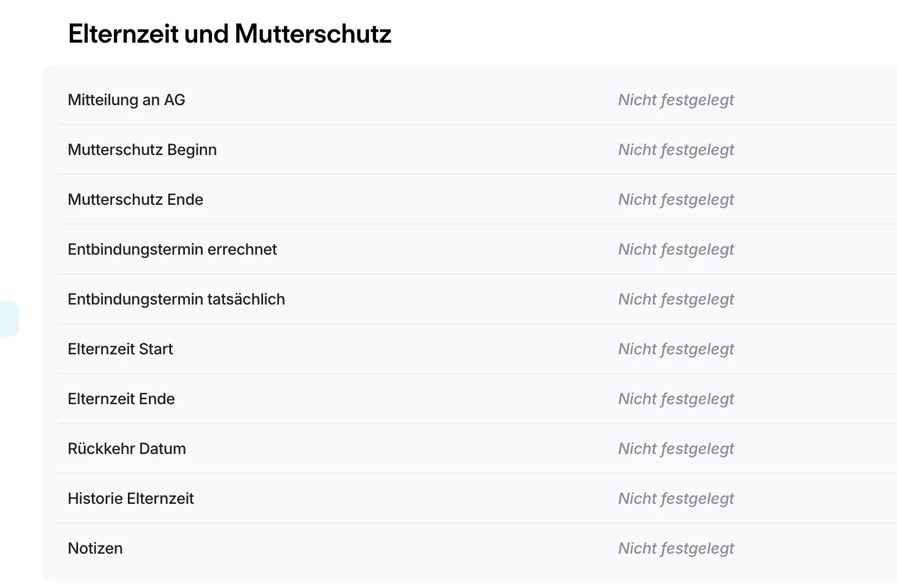Select the 'Mitteilung an AG' label
The image size is (897, 588).
[x=126, y=100]
